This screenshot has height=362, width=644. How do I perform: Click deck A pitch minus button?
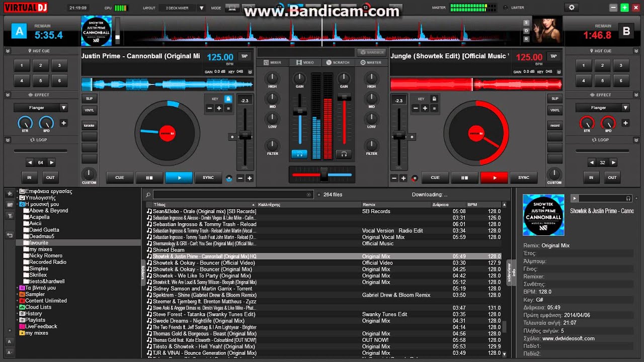pos(240,178)
